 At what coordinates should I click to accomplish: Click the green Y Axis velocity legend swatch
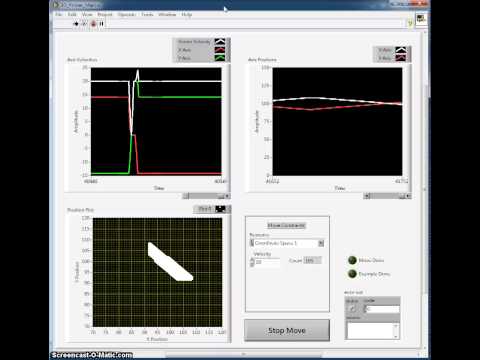coord(220,58)
